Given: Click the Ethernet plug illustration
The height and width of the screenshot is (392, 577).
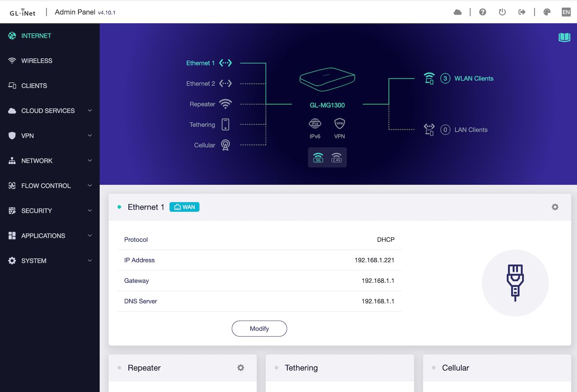Looking at the screenshot, I should coord(515,283).
